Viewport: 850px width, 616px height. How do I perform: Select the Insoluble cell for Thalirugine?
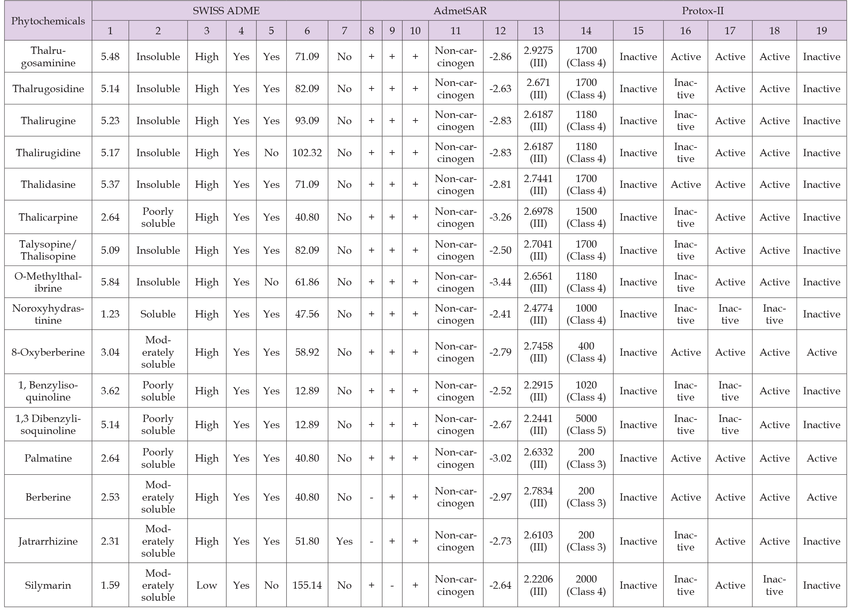(x=158, y=121)
